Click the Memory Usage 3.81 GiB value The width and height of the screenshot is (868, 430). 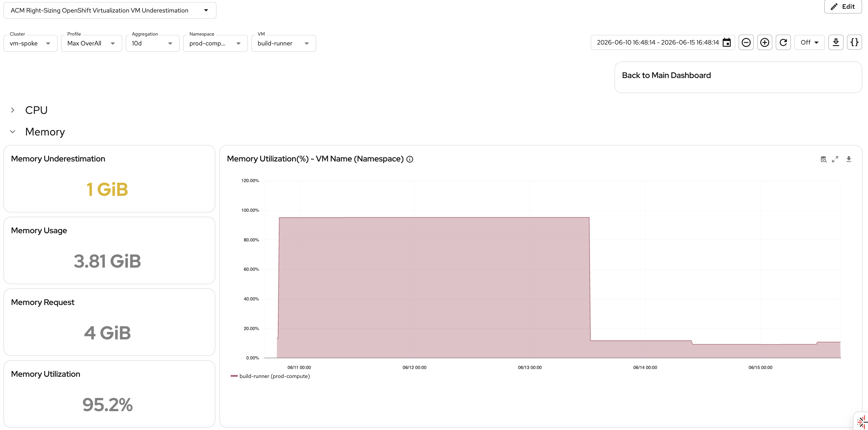tap(107, 261)
